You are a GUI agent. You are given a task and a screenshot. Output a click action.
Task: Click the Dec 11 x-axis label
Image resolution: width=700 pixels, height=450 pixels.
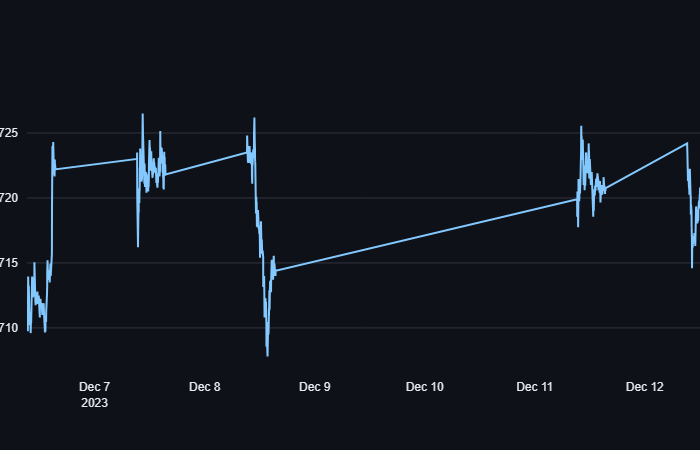pos(534,386)
